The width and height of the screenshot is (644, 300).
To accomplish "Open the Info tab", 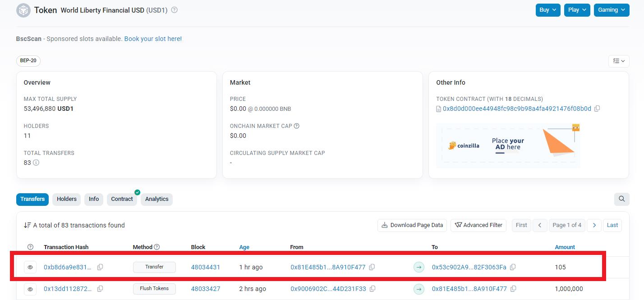I will click(x=94, y=199).
